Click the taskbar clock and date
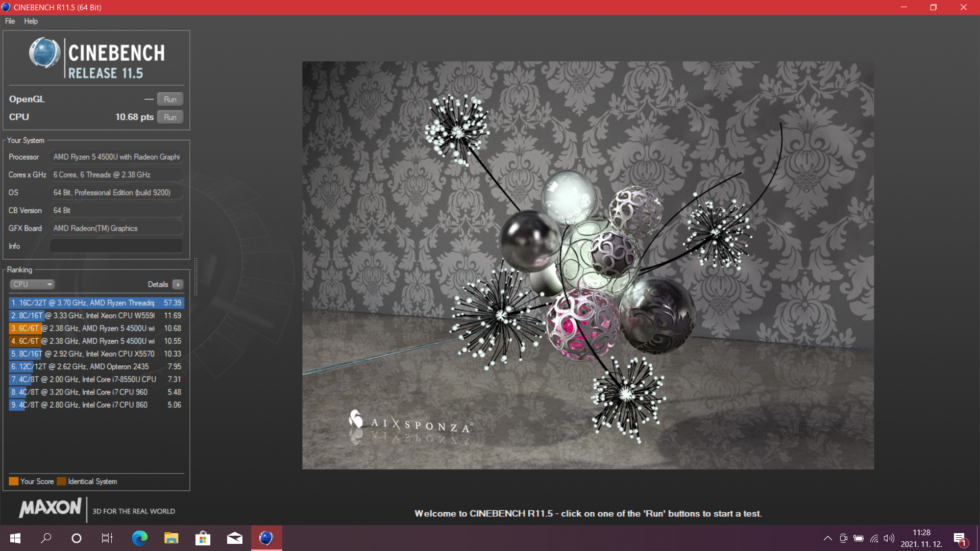The width and height of the screenshot is (980, 551). pos(921,538)
